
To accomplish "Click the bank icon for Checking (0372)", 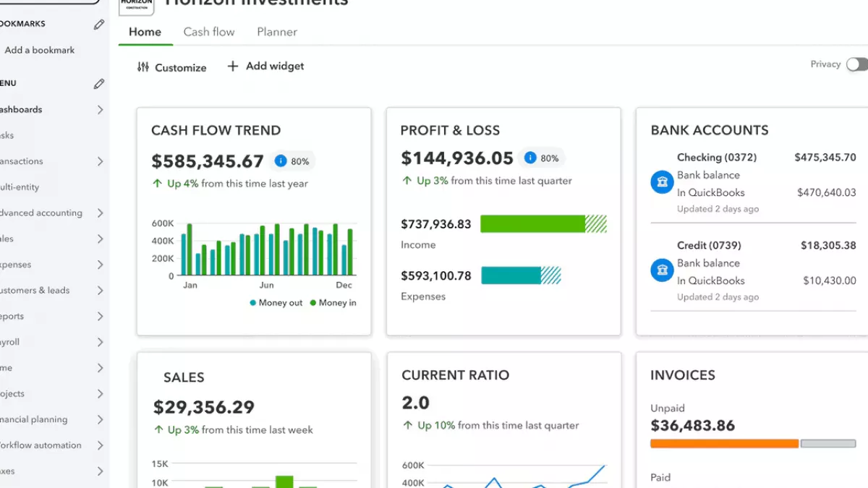I will tap(662, 183).
